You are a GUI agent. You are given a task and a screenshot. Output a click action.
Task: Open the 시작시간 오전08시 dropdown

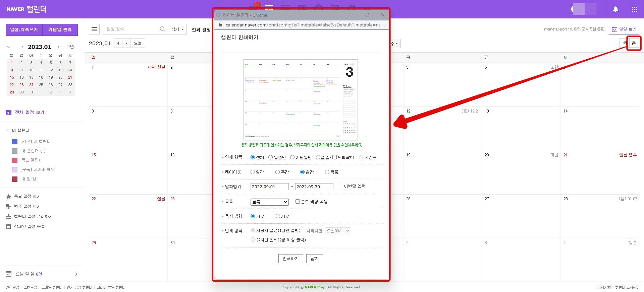(338, 231)
